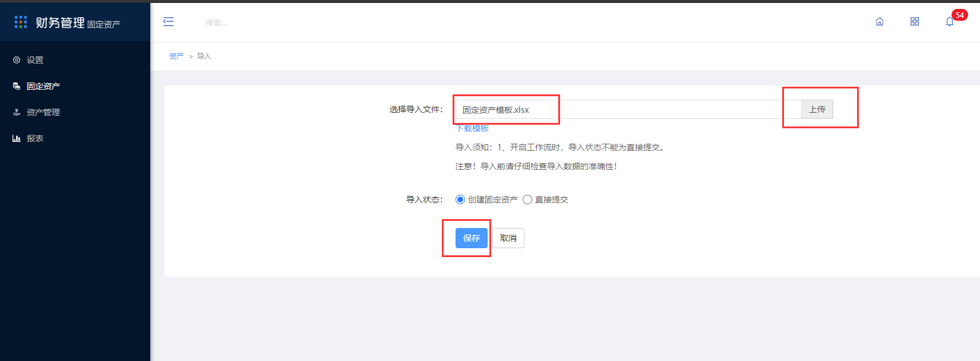Click the 财务管理 header title
This screenshot has height=361, width=980.
point(60,23)
